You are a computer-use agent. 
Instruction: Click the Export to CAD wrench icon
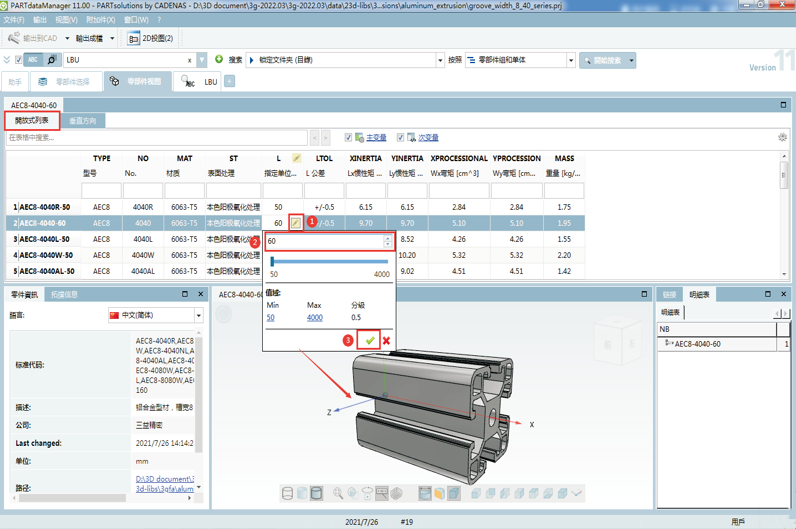(14, 38)
